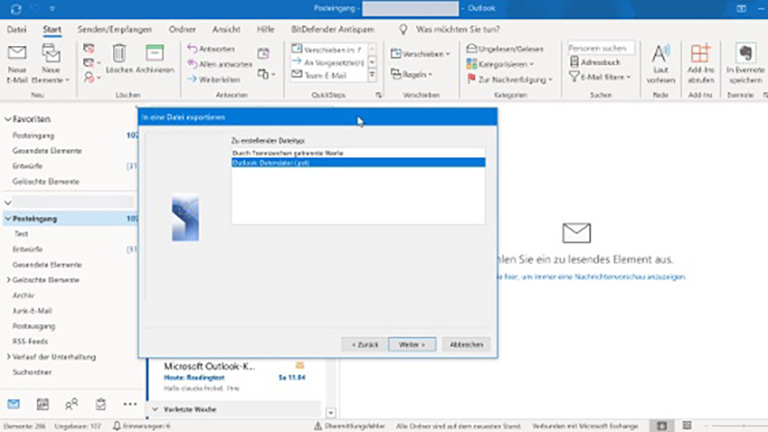Click the Weiter > button
Screen dimensions: 768x432
(412, 344)
